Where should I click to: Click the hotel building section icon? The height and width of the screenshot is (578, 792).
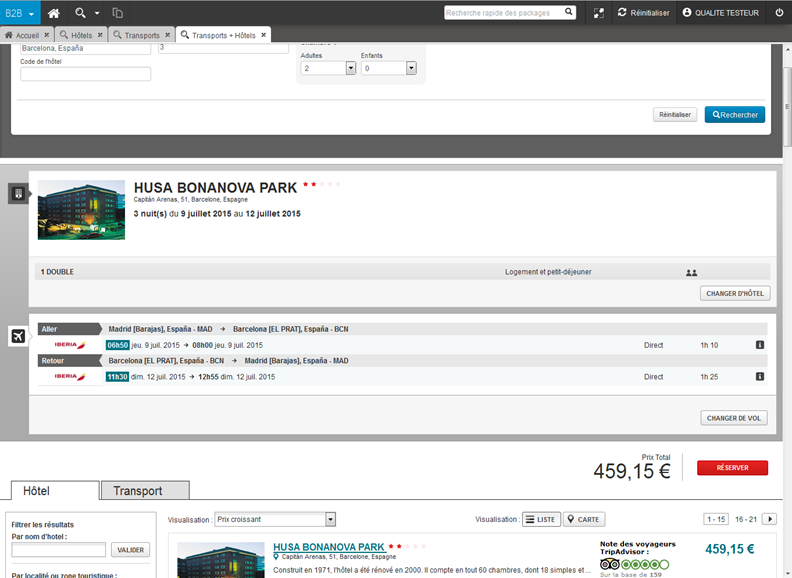[x=18, y=193]
